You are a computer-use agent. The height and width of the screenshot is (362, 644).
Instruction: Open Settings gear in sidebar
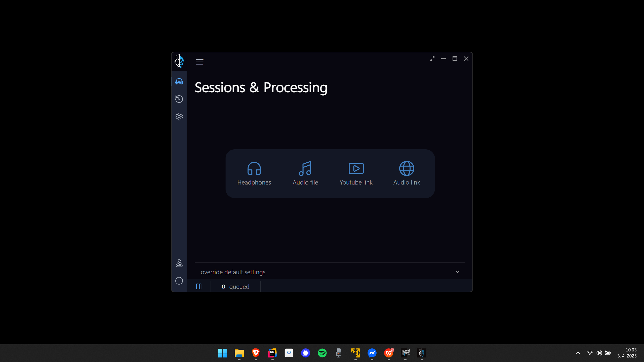click(179, 116)
